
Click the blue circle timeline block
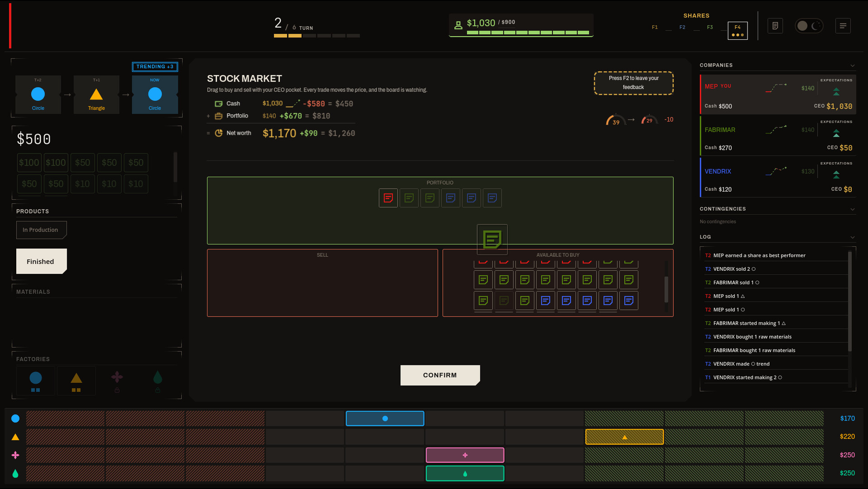385,418
